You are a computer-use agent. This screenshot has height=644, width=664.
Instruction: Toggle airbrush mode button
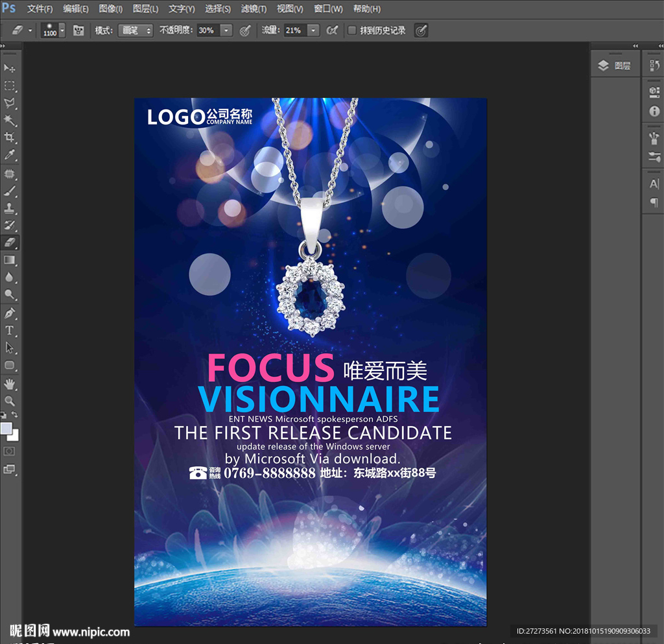[333, 30]
